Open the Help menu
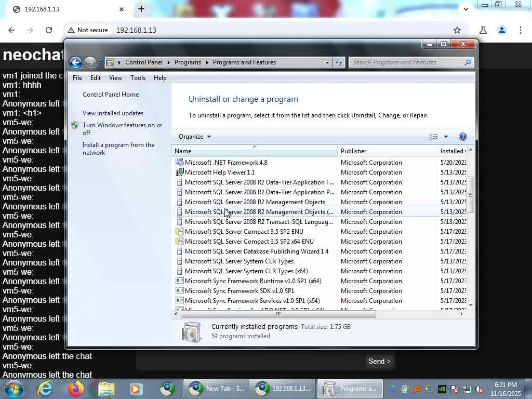532x399 pixels. [x=160, y=78]
